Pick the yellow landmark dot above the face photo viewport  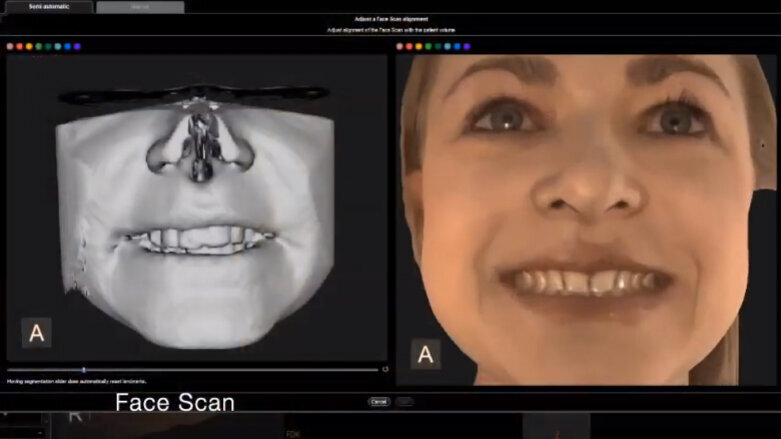(418, 46)
